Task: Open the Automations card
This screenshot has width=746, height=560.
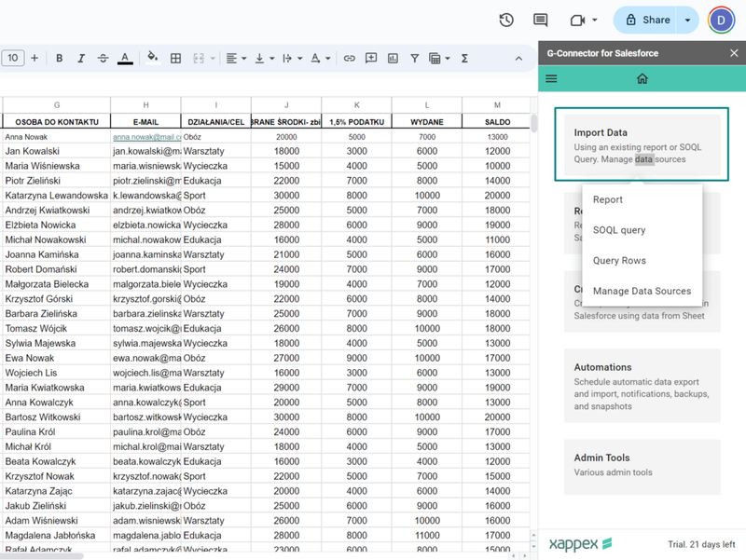Action: (x=642, y=386)
